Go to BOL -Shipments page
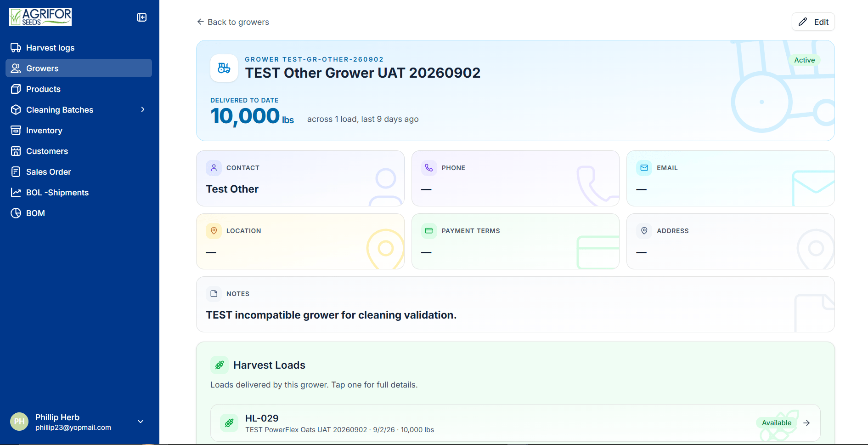Screen dimensions: 868x445 pyautogui.click(x=79, y=193)
